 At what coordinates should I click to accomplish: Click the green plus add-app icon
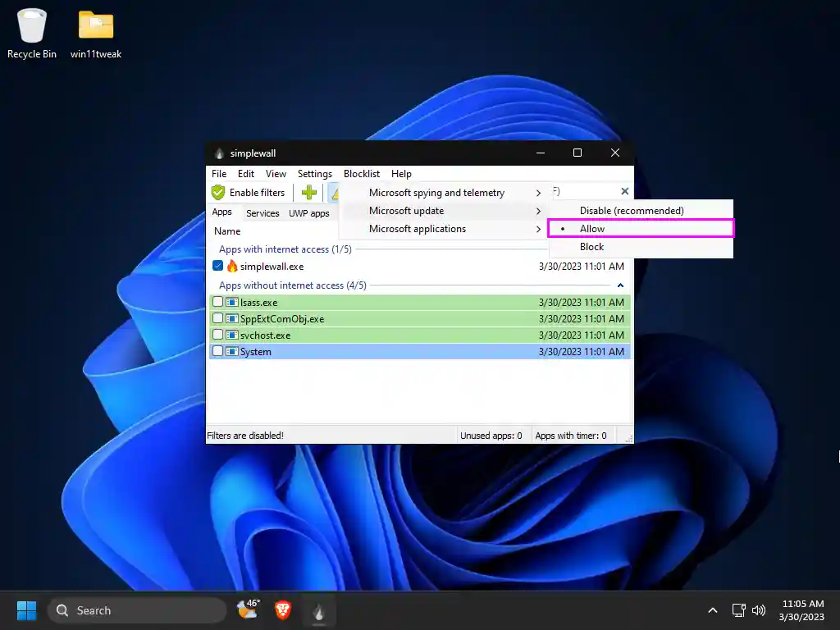click(309, 193)
